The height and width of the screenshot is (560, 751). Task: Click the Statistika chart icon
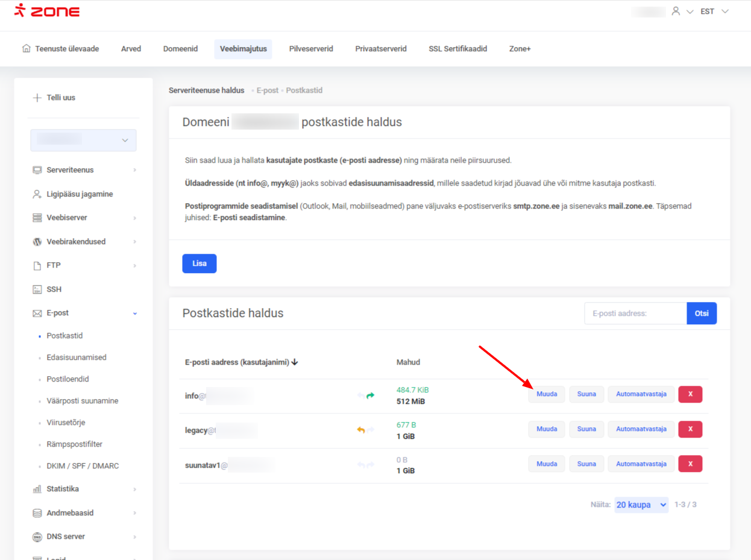(37, 489)
